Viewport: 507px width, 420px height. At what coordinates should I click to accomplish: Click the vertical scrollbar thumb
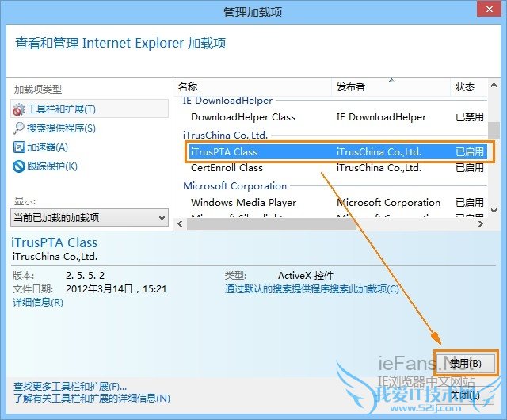pyautogui.click(x=494, y=130)
